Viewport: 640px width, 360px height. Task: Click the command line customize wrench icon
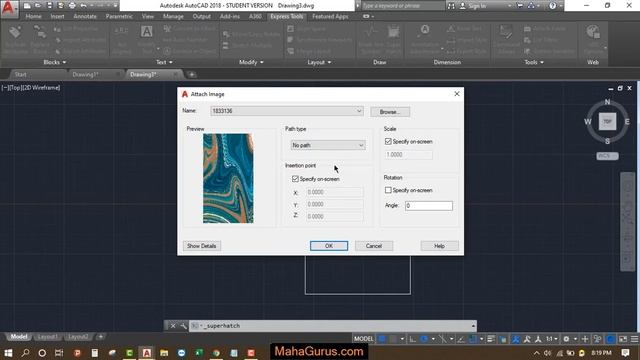pyautogui.click(x=183, y=326)
